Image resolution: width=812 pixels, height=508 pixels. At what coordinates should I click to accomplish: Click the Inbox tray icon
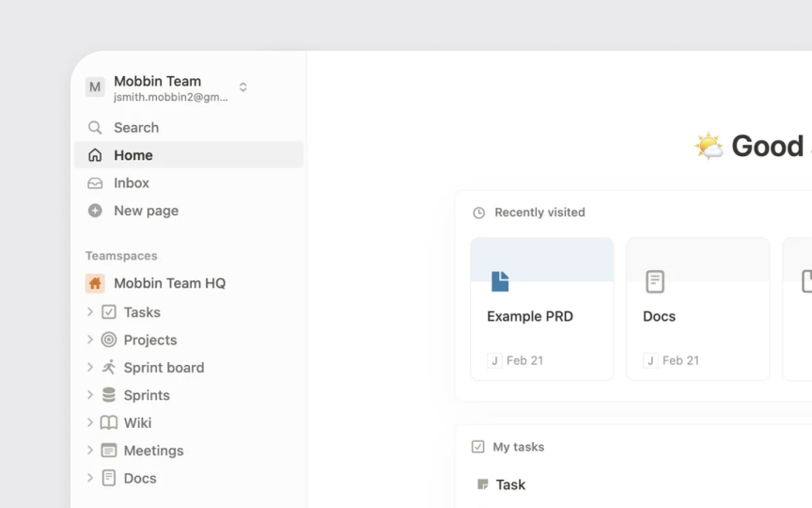tap(95, 183)
